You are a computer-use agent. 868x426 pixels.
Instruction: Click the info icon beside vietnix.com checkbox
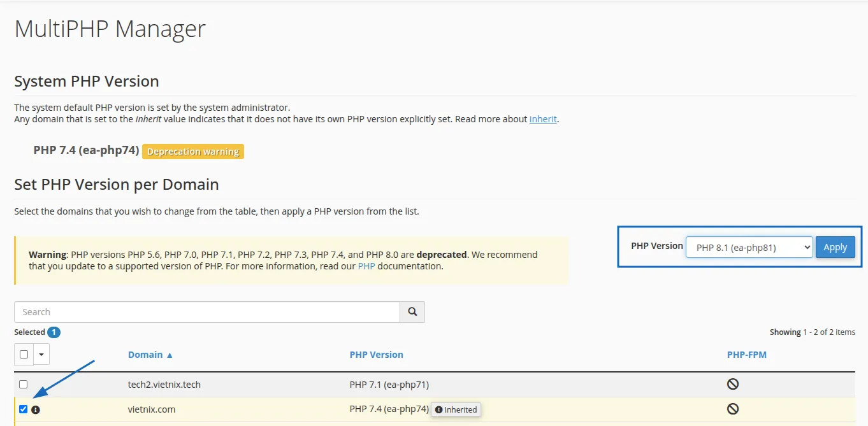36,409
